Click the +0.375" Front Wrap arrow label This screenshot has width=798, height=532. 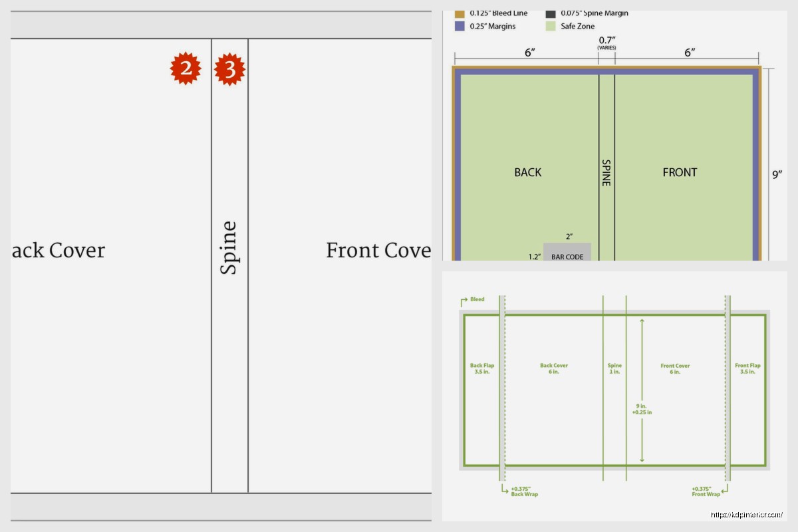coord(706,491)
